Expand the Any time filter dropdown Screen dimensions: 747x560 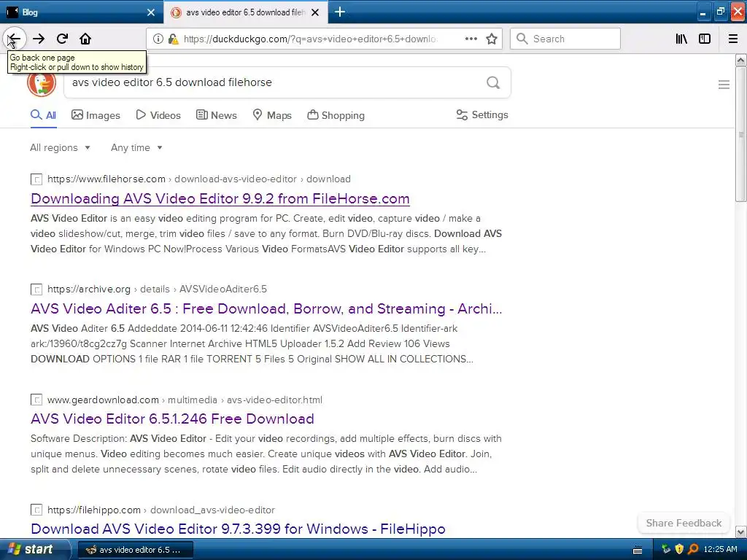[136, 147]
